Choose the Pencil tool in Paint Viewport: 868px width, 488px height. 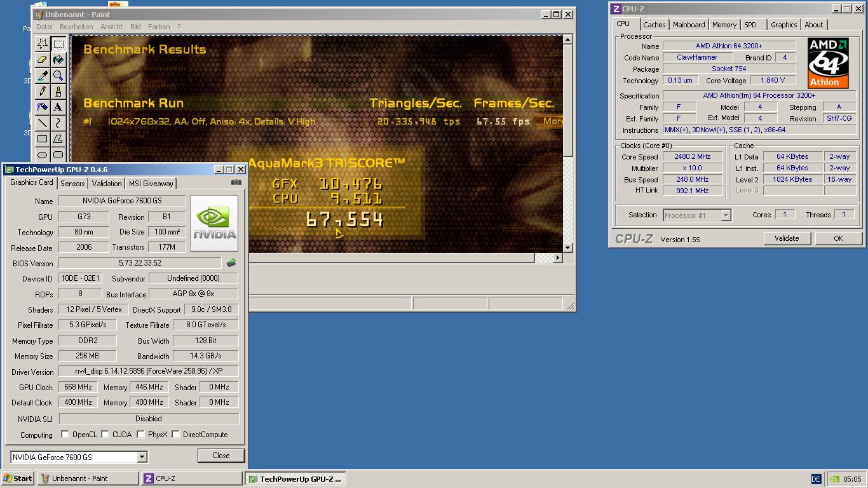pos(42,91)
